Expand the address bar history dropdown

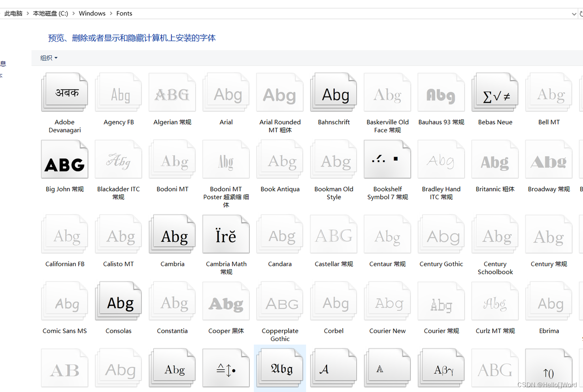coord(574,14)
